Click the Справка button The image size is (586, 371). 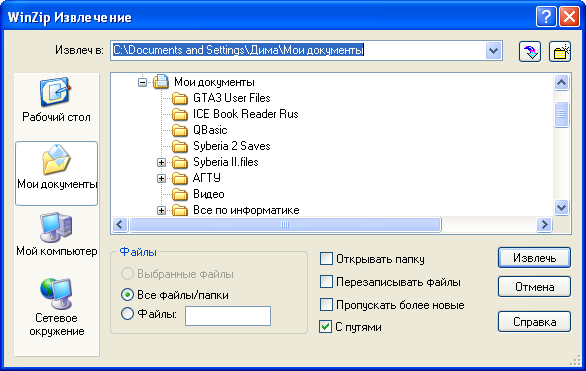coord(534,322)
